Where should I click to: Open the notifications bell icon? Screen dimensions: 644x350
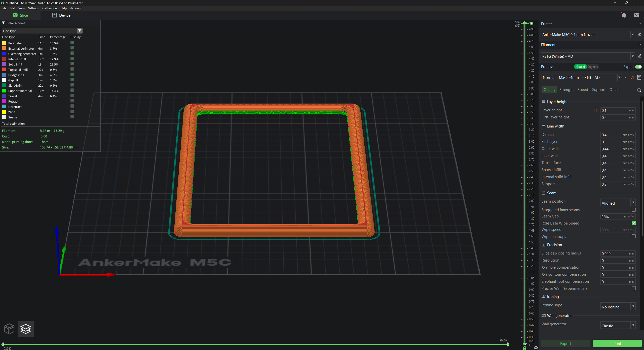pyautogui.click(x=624, y=15)
